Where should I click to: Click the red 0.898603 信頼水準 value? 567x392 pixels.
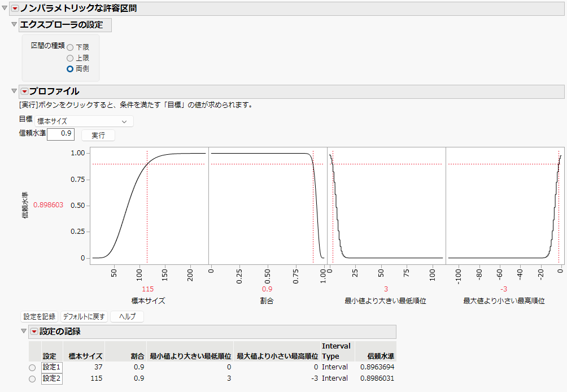48,205
